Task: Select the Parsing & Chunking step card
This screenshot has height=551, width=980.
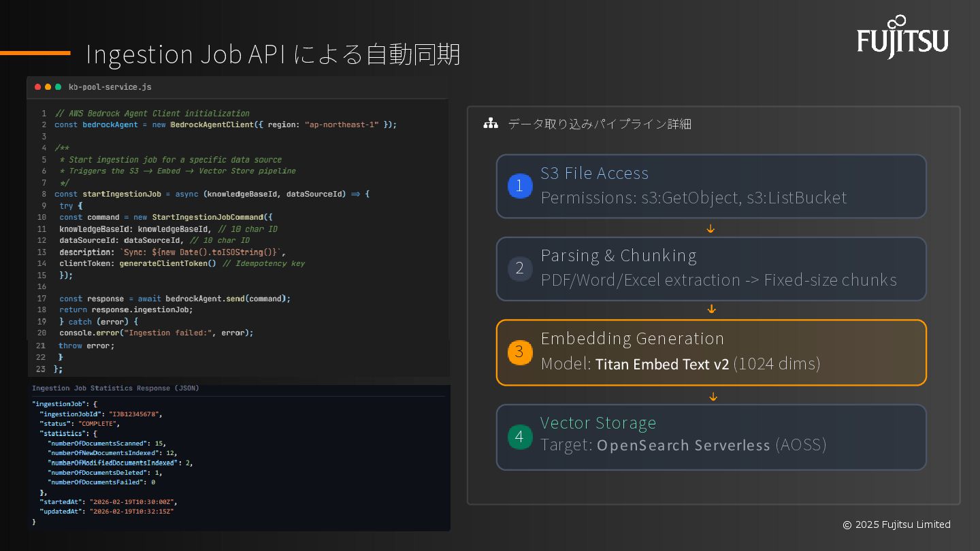Action: coord(711,269)
